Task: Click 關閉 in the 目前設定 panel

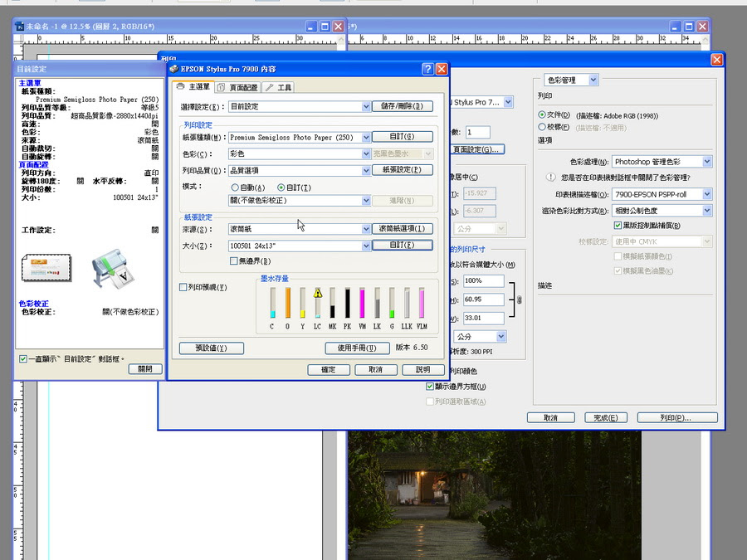Action: [145, 369]
